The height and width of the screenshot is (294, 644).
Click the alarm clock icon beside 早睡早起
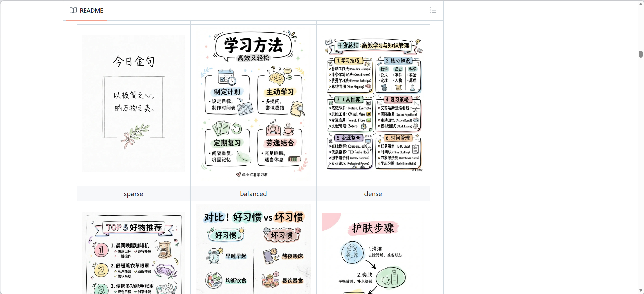214,256
